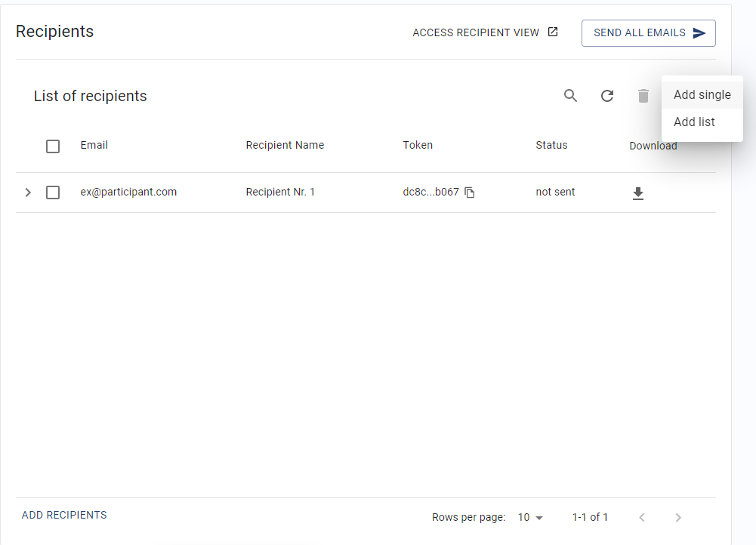Go to previous page of recipients
Image resolution: width=756 pixels, height=545 pixels.
coord(642,517)
